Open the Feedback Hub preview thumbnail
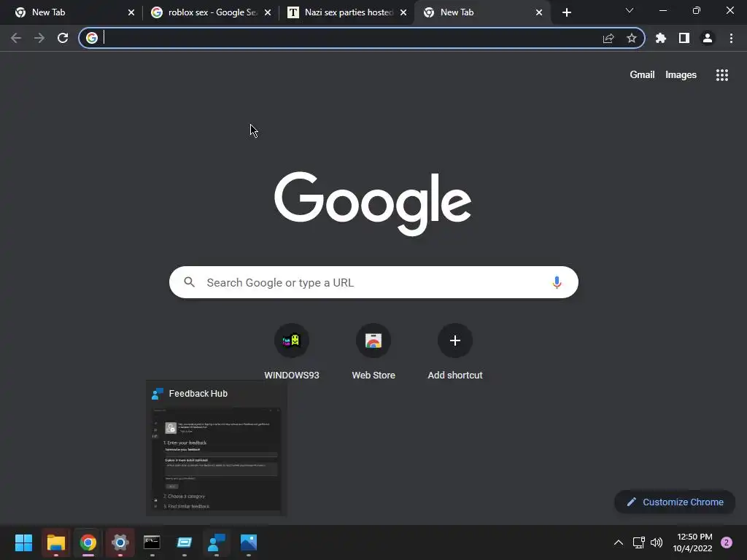Image resolution: width=747 pixels, height=560 pixels. coord(216,459)
